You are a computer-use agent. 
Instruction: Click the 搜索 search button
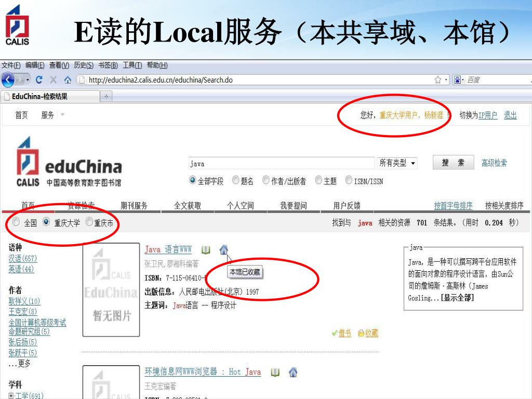click(x=453, y=163)
